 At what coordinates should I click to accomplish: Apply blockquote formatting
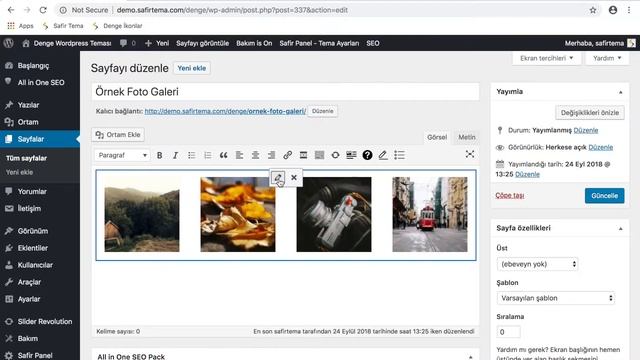[223, 155]
